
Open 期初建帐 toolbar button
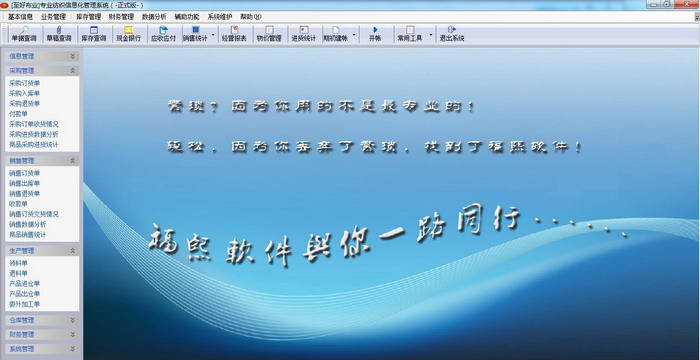click(336, 34)
